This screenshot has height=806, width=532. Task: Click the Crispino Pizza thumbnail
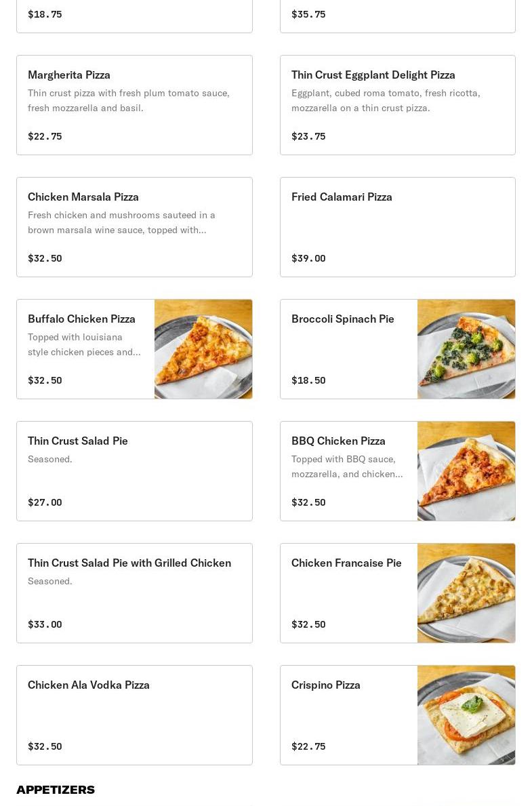coord(466,715)
